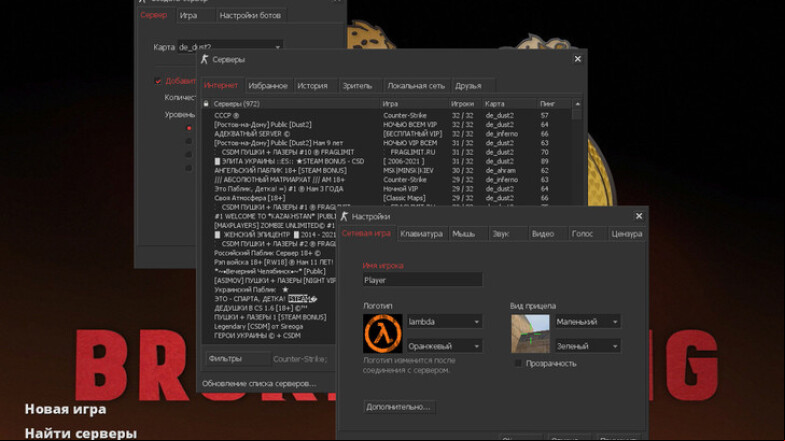The width and height of the screenshot is (785, 441).
Task: Click Новая игра in the main menu
Action: coord(66,409)
